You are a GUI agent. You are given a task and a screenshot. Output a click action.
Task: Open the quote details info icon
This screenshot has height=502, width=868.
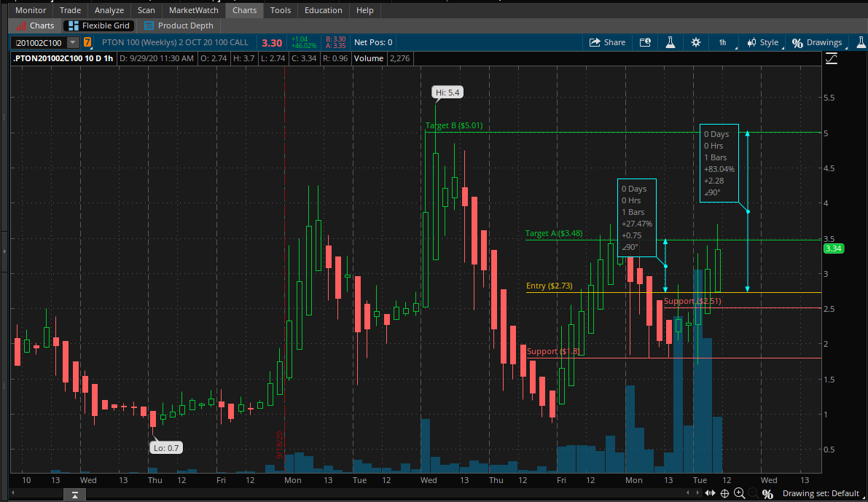point(645,42)
